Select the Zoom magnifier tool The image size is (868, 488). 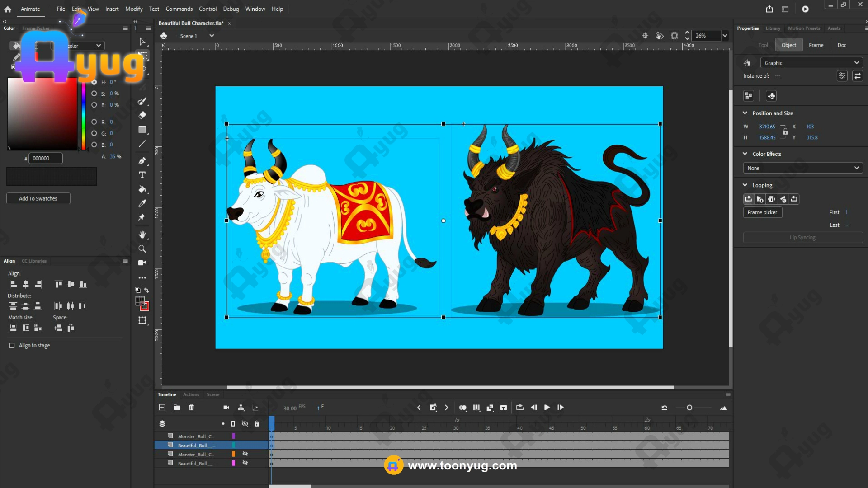142,249
